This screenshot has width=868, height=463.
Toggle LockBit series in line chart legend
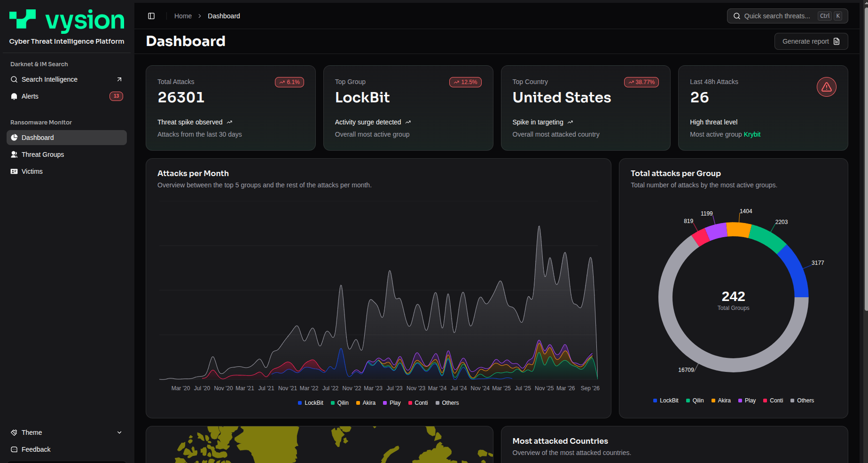[311, 403]
